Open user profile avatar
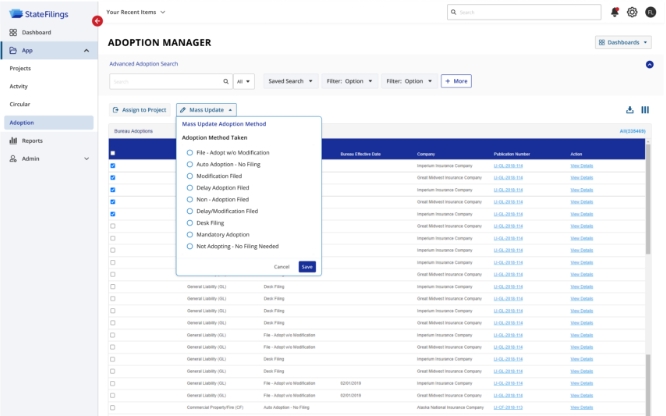 pos(651,12)
